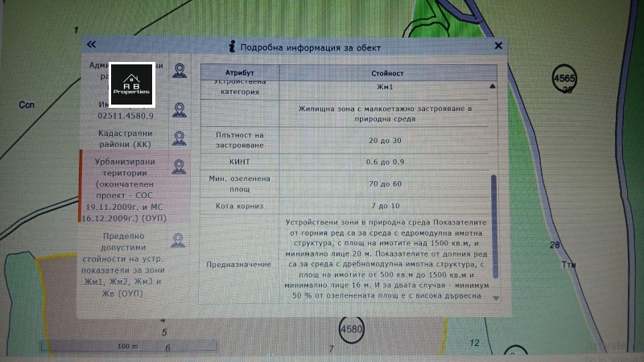Screen dimensions: 644x362
Task: Click locate icon beside Административни райони
Action: tap(179, 70)
